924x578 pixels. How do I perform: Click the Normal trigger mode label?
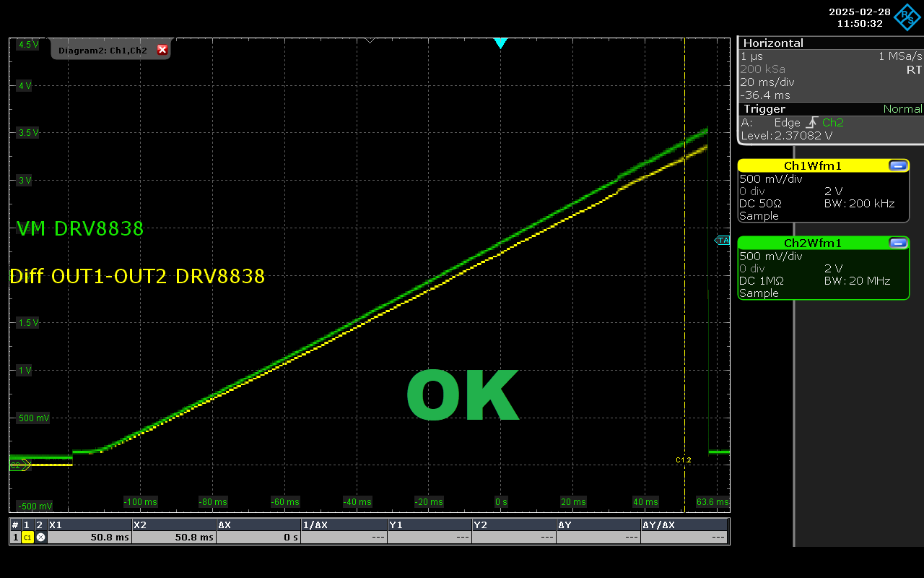coord(902,109)
